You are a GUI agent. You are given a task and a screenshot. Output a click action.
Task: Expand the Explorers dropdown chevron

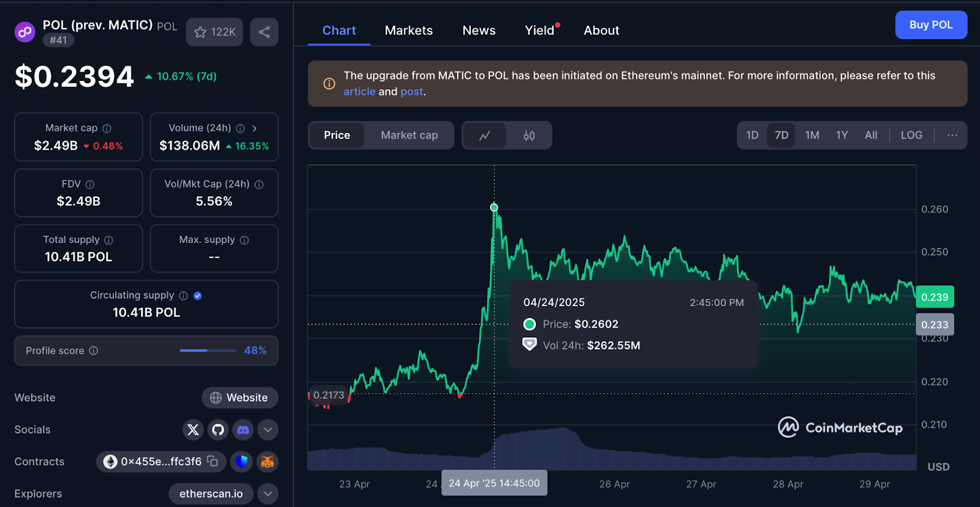268,494
